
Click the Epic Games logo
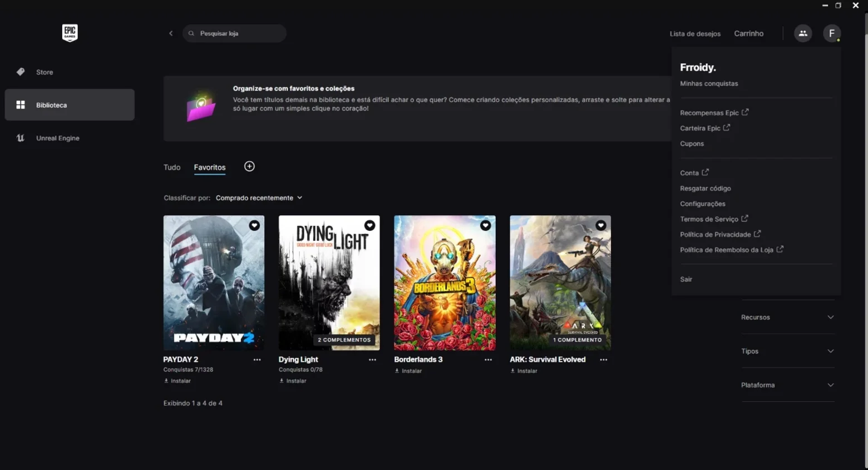70,33
